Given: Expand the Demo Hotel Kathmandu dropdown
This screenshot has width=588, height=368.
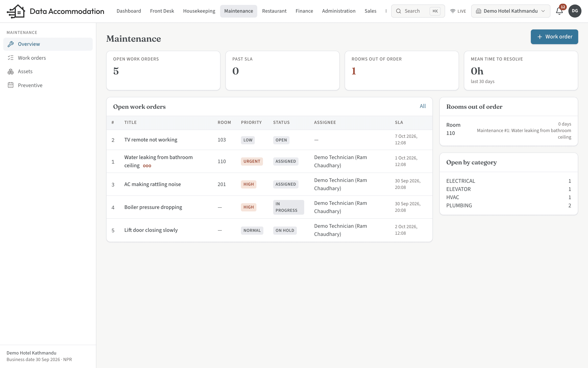Looking at the screenshot, I should 511,11.
